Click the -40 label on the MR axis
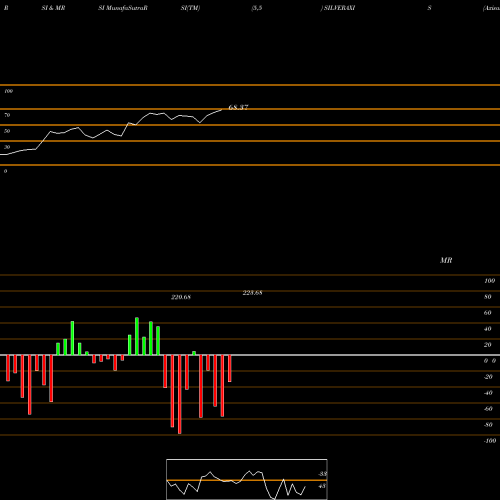This screenshot has width=500, height=500. click(x=488, y=393)
